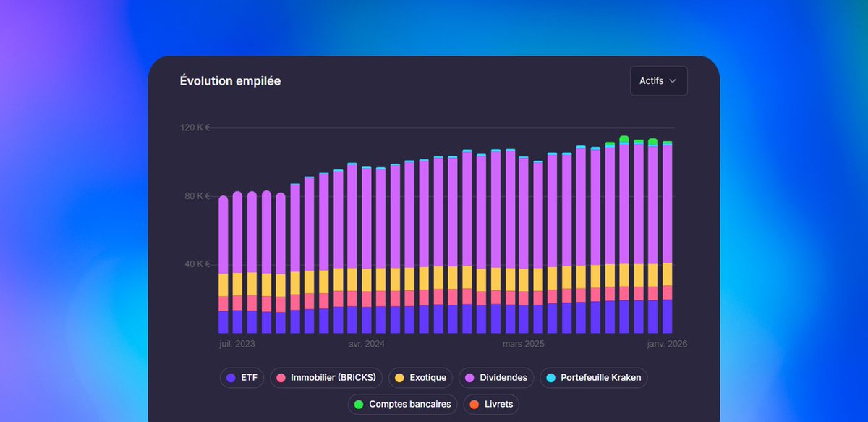868x422 pixels.
Task: Toggle the ETF series visibility
Action: tap(242, 378)
